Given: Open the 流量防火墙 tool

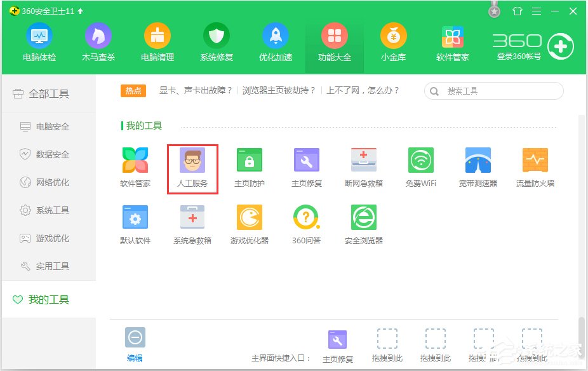Looking at the screenshot, I should pyautogui.click(x=535, y=166).
